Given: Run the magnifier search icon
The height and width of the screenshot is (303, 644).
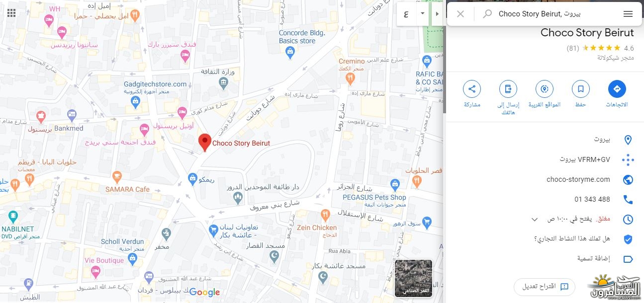Looking at the screenshot, I should click(488, 14).
